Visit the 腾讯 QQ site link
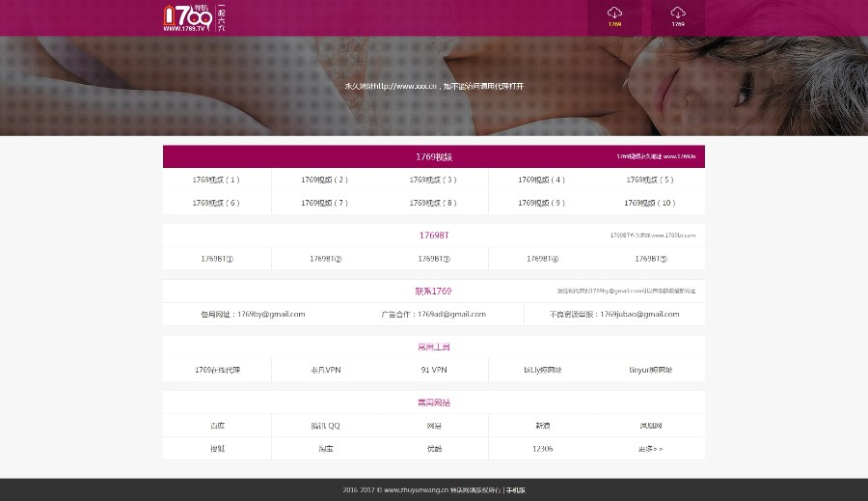868x501 pixels. tap(326, 426)
